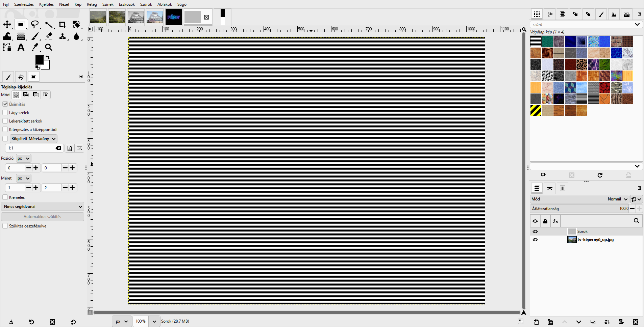
Task: Adjust the Átlátszatlanság opacity slider
Action: pyautogui.click(x=579, y=209)
